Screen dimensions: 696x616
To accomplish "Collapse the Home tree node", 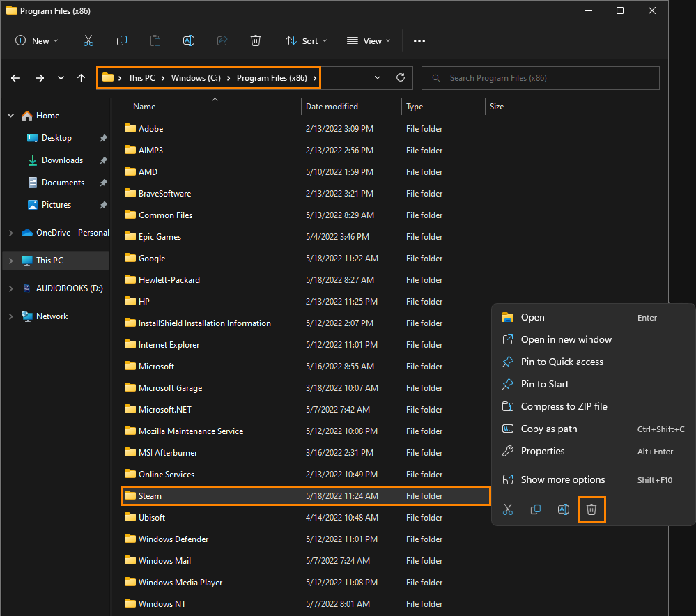I will pyautogui.click(x=10, y=116).
